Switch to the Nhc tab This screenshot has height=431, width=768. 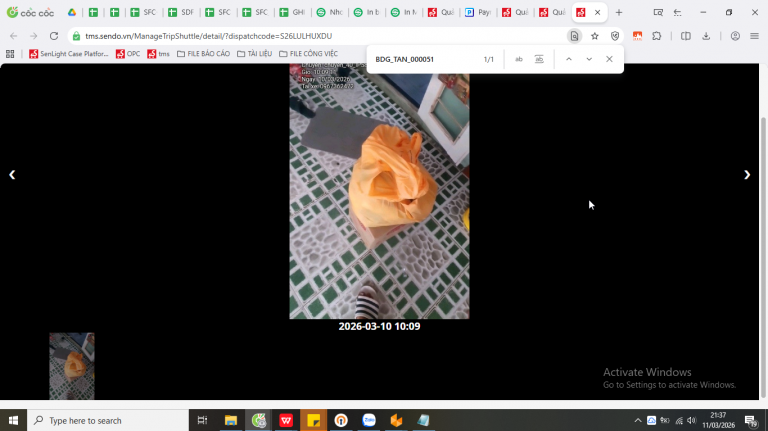tap(329, 12)
